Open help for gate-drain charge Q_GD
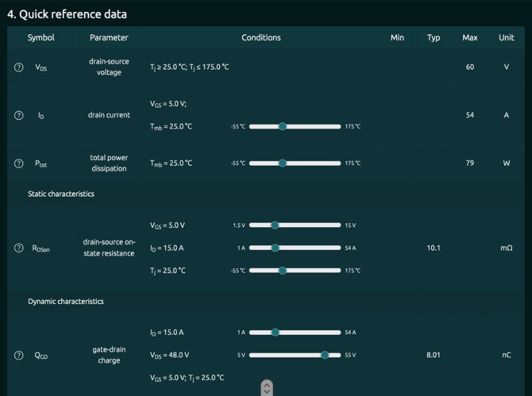 click(19, 355)
